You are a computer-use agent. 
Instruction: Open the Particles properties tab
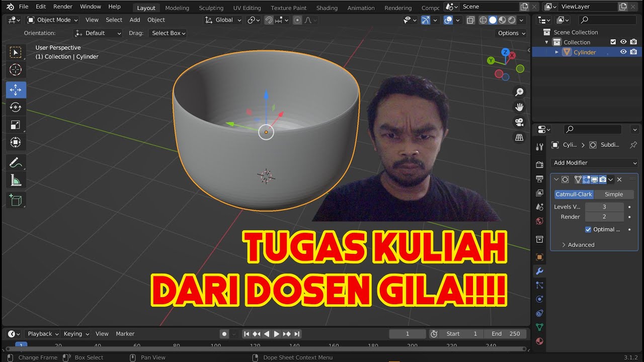point(539,285)
